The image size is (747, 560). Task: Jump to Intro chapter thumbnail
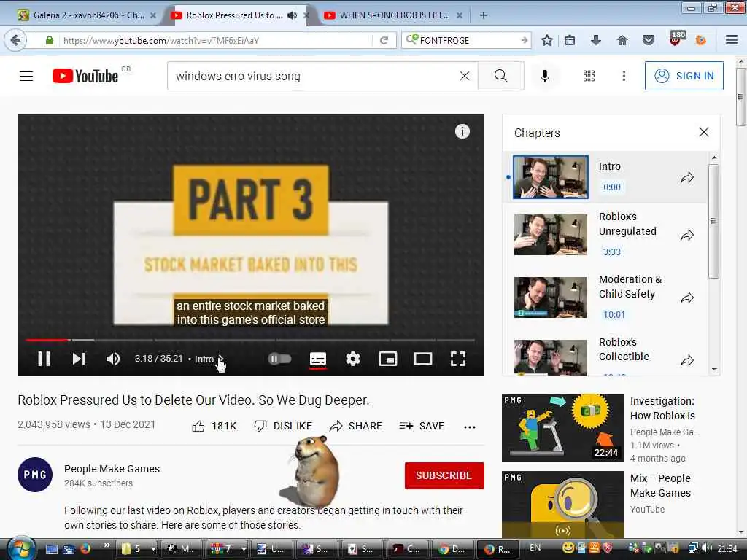(550, 177)
